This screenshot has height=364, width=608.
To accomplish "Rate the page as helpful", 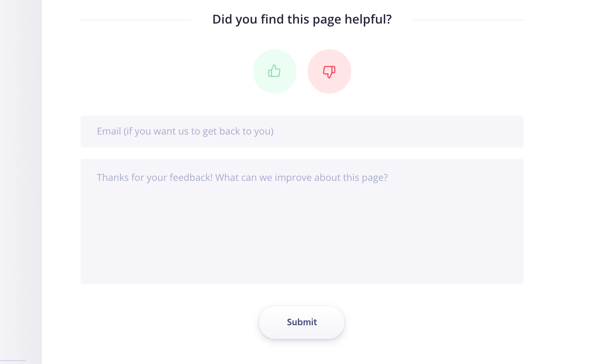I will 275,71.
